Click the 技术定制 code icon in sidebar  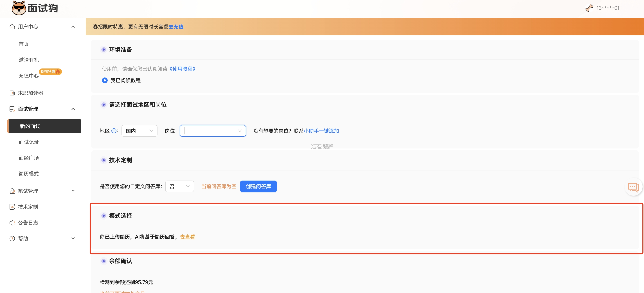tap(12, 207)
